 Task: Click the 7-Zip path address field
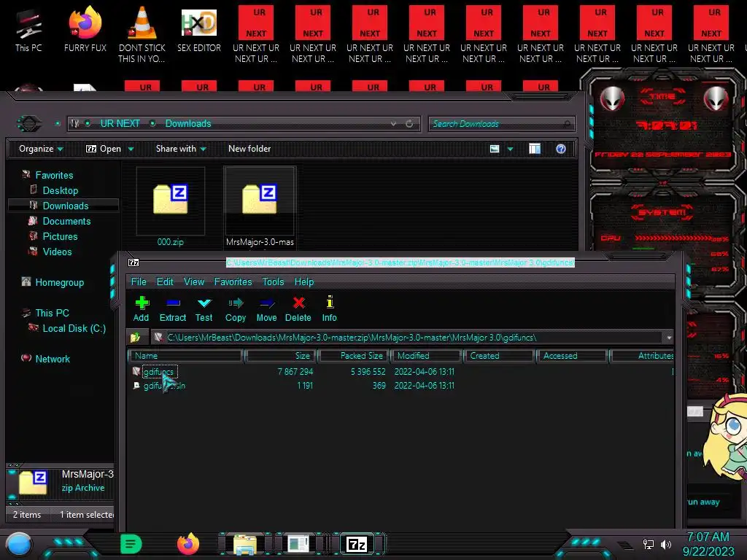coord(407,338)
